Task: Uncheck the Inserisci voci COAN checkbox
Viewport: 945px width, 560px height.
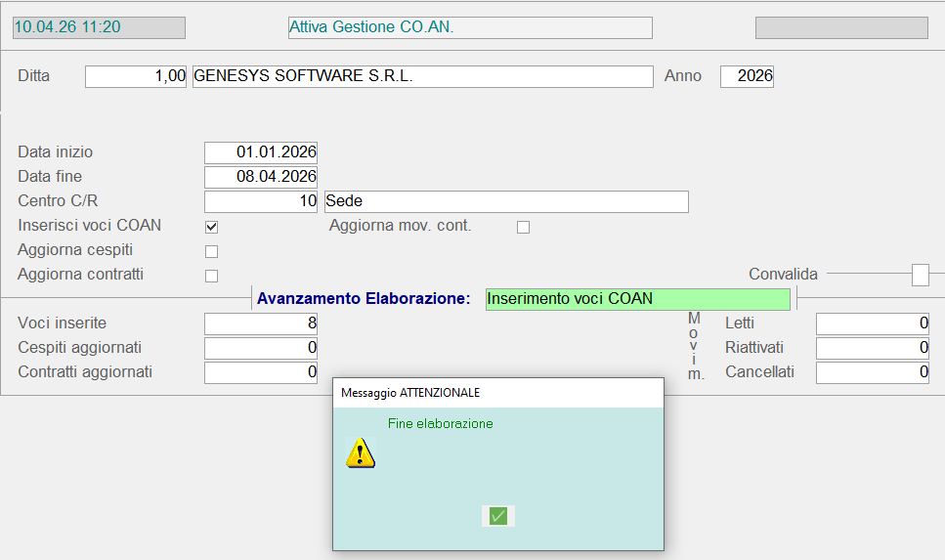Action: [x=211, y=227]
